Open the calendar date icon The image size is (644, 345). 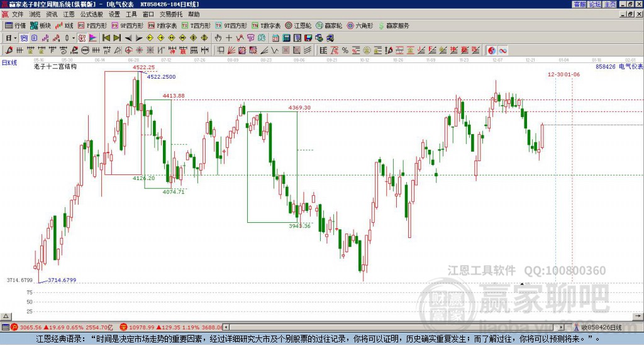[x=275, y=38]
